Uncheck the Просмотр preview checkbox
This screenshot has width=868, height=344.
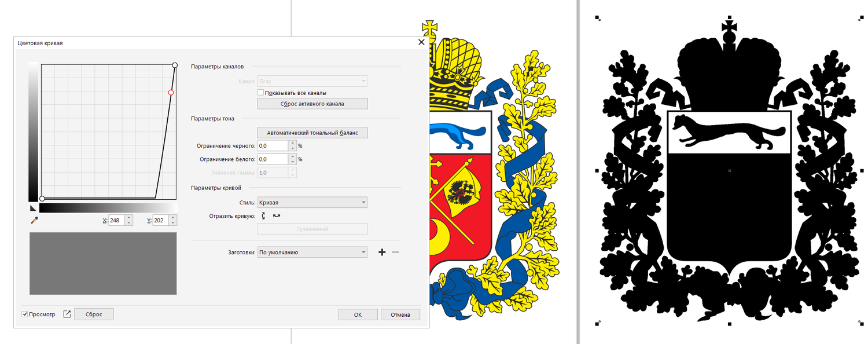coord(25,314)
